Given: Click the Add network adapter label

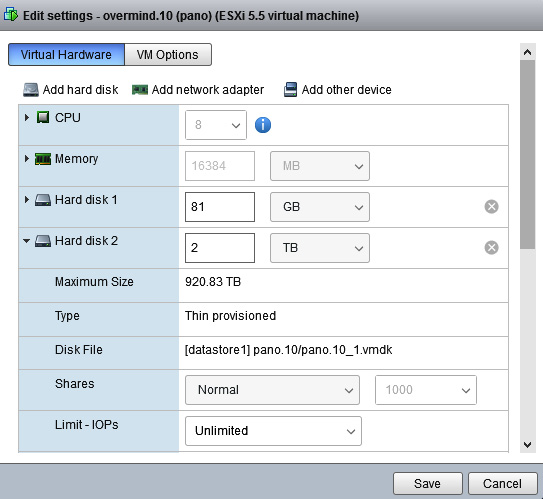Looking at the screenshot, I should pyautogui.click(x=208, y=90).
